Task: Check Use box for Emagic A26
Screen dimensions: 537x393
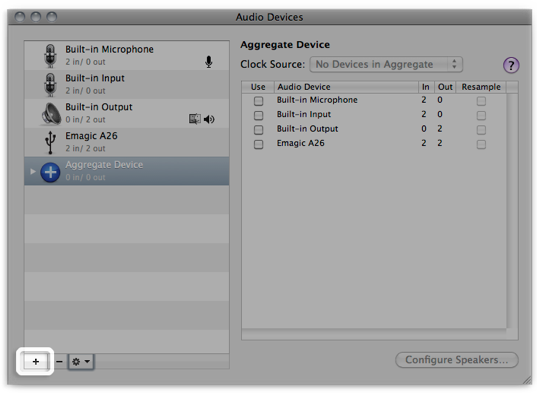Action: click(259, 144)
